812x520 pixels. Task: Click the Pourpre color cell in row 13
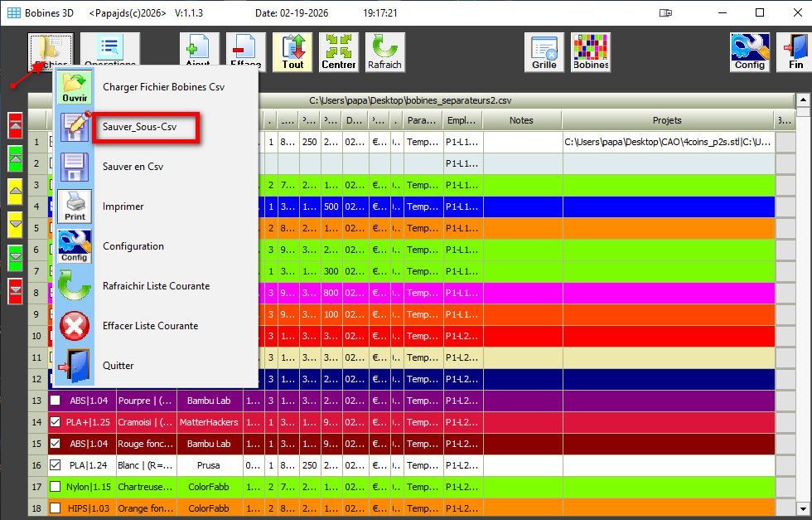146,401
